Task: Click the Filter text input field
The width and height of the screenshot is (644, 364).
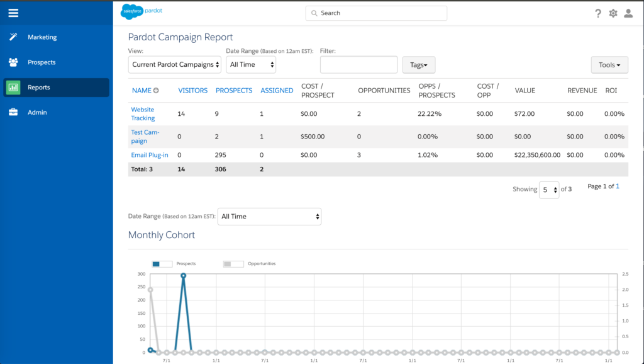Action: 358,64
